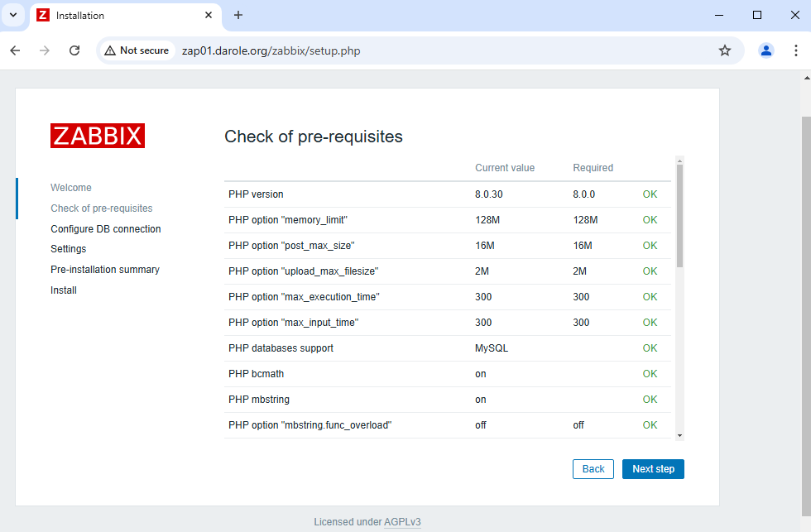Select the Installation browser tab

tap(124, 16)
